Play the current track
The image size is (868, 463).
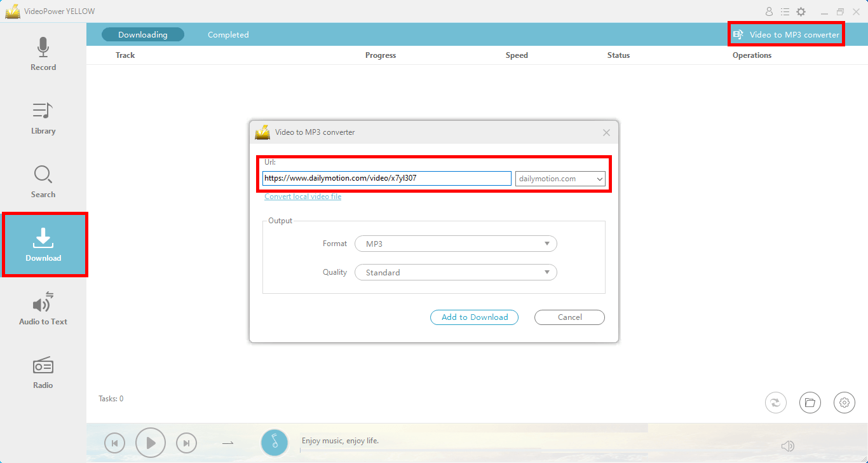(x=151, y=443)
